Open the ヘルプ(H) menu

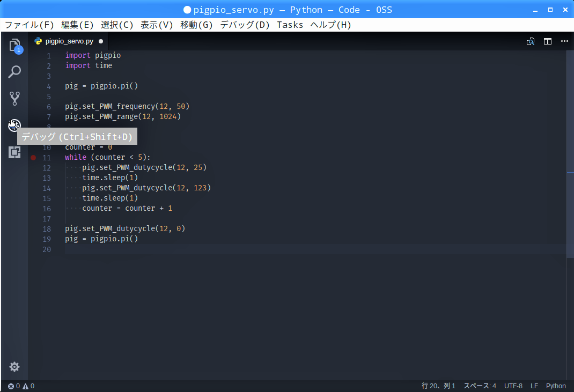[x=331, y=25]
